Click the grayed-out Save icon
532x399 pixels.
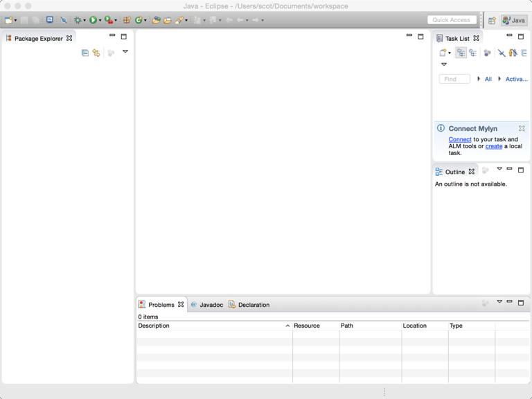tap(24, 20)
